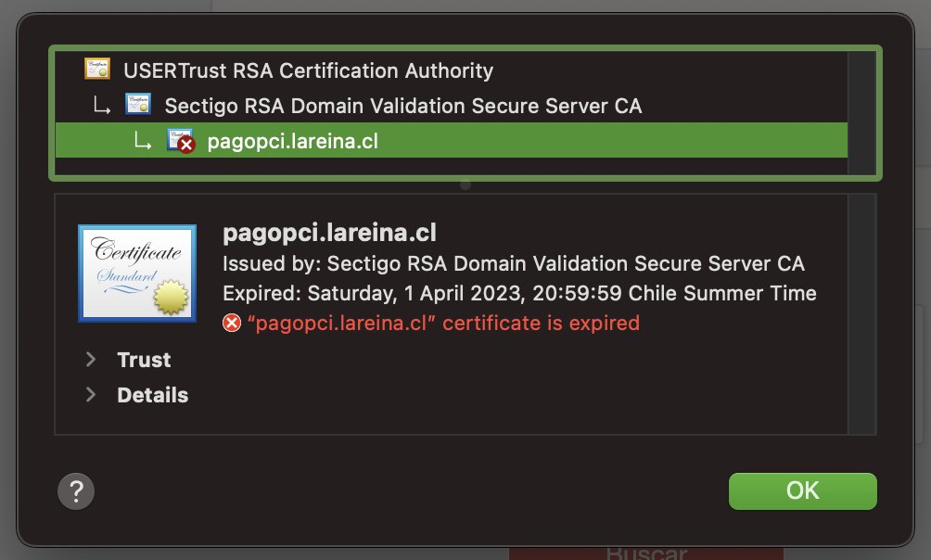Viewport: 931px width, 560px height.
Task: Click the certificate chain list scrollbar
Action: point(861,113)
